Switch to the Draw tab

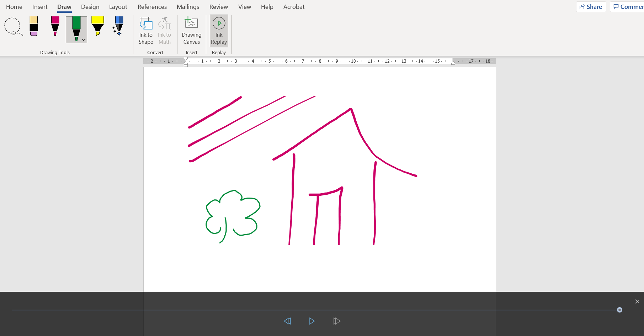64,6
